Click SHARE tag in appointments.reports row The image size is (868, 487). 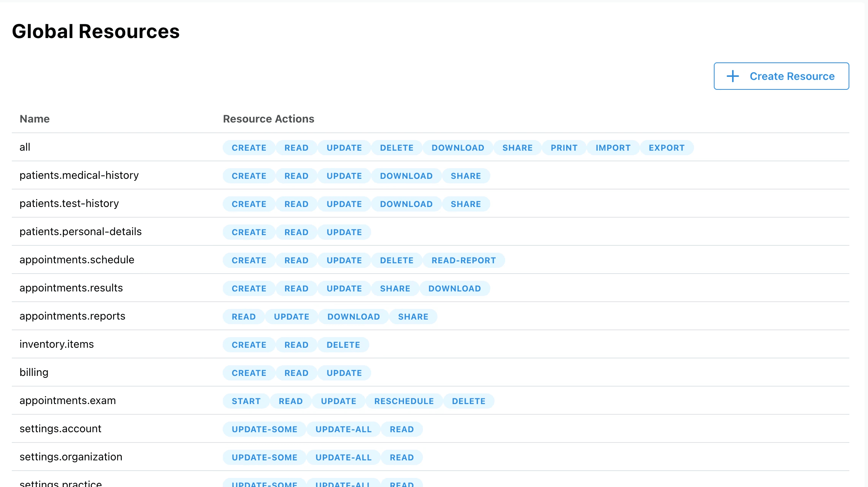pyautogui.click(x=413, y=317)
